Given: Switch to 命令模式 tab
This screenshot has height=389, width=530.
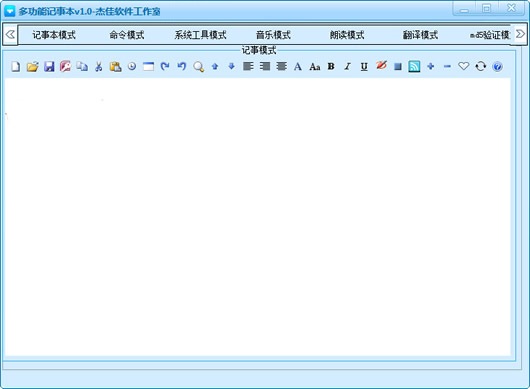Looking at the screenshot, I should 127,35.
